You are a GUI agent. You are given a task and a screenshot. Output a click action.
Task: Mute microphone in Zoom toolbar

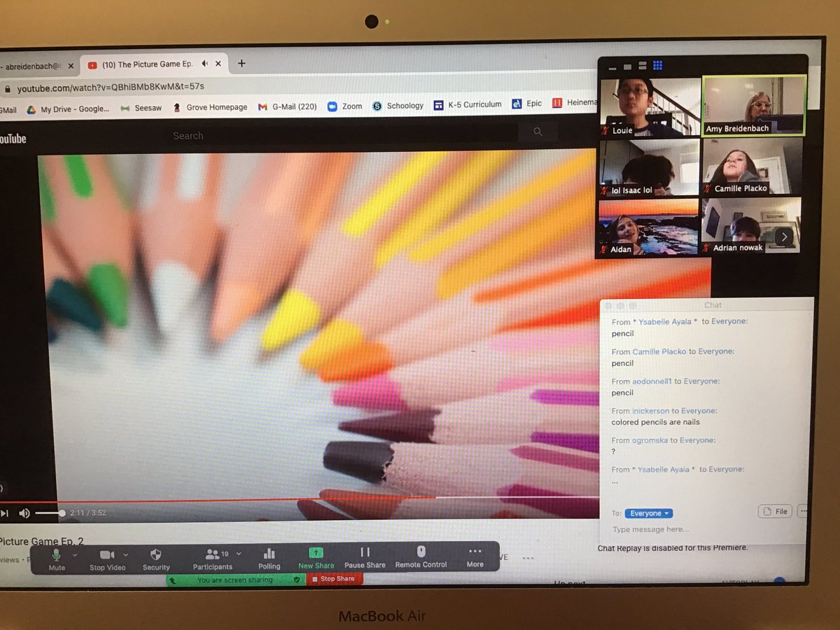(57, 559)
